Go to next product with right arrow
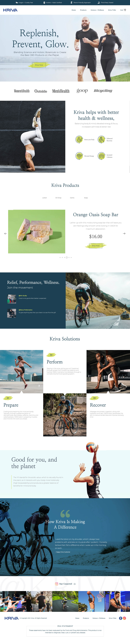The width and height of the screenshot is (130, 644). point(124,234)
